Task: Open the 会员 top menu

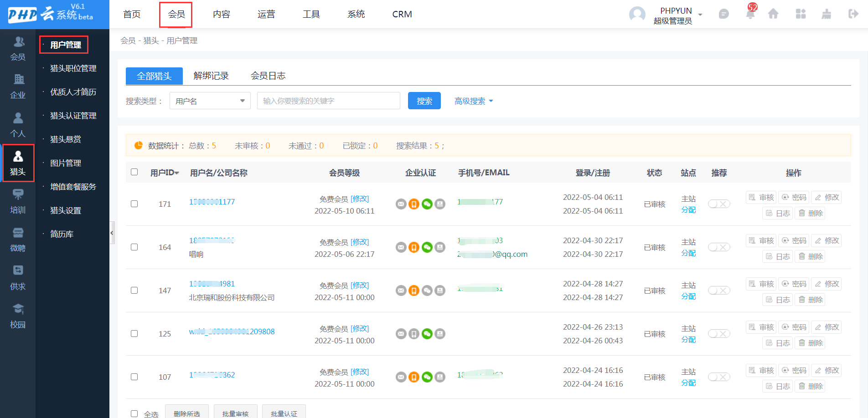Action: (x=176, y=15)
